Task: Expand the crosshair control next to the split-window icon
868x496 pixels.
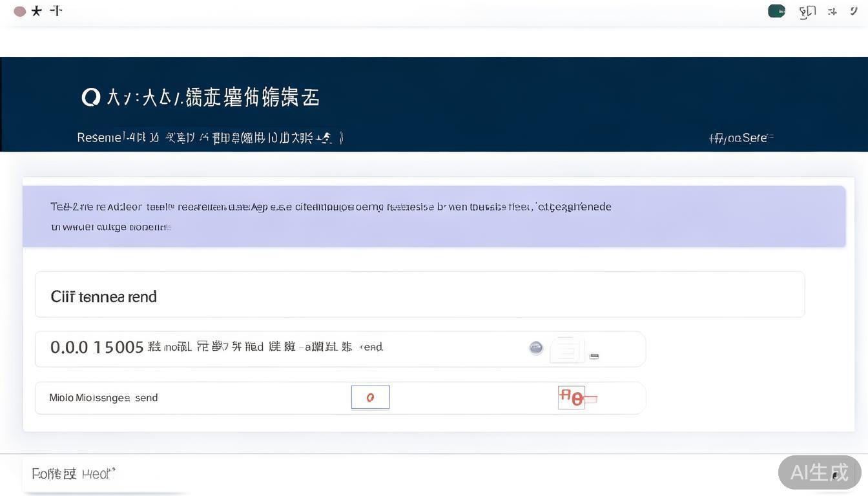Action: click(832, 11)
